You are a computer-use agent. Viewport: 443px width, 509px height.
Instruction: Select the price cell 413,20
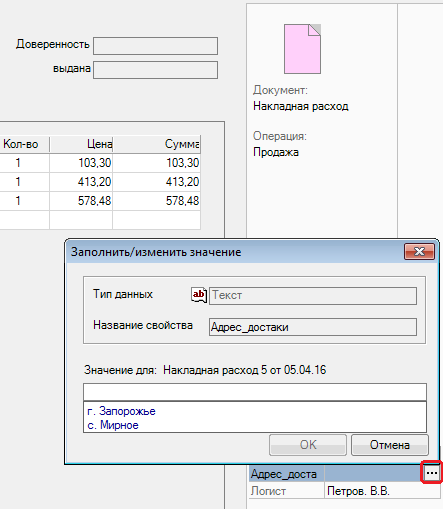[81, 182]
